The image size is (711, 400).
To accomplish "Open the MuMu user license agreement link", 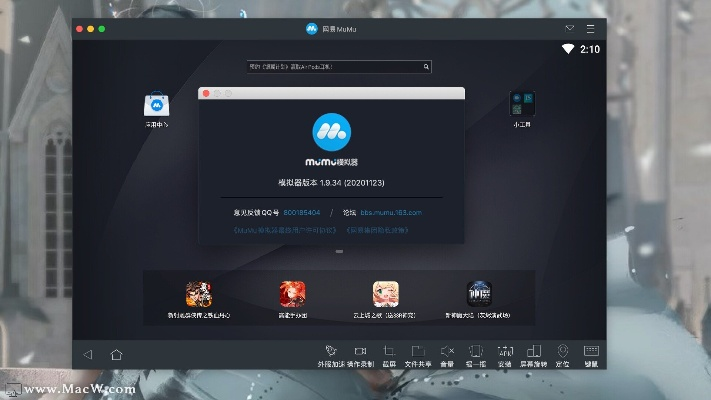I will point(283,230).
